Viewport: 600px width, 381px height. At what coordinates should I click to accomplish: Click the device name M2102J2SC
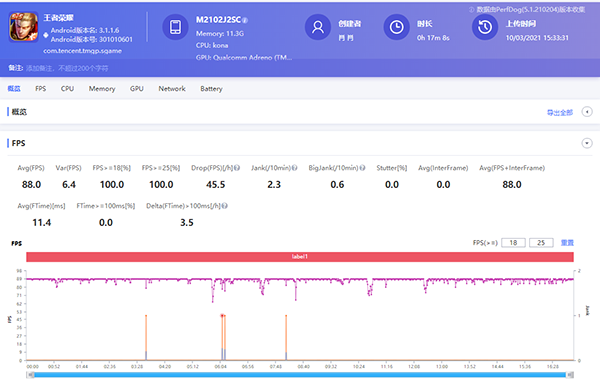click(218, 20)
